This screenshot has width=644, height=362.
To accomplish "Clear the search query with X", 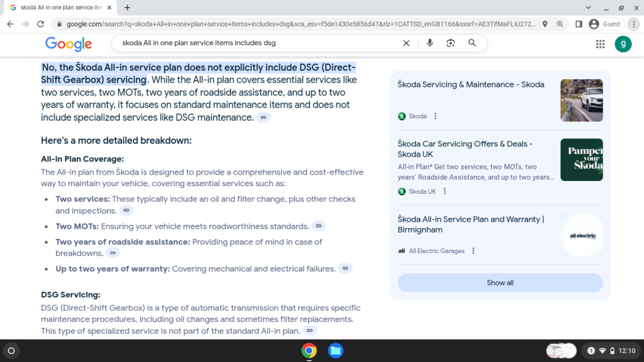I will pyautogui.click(x=406, y=43).
